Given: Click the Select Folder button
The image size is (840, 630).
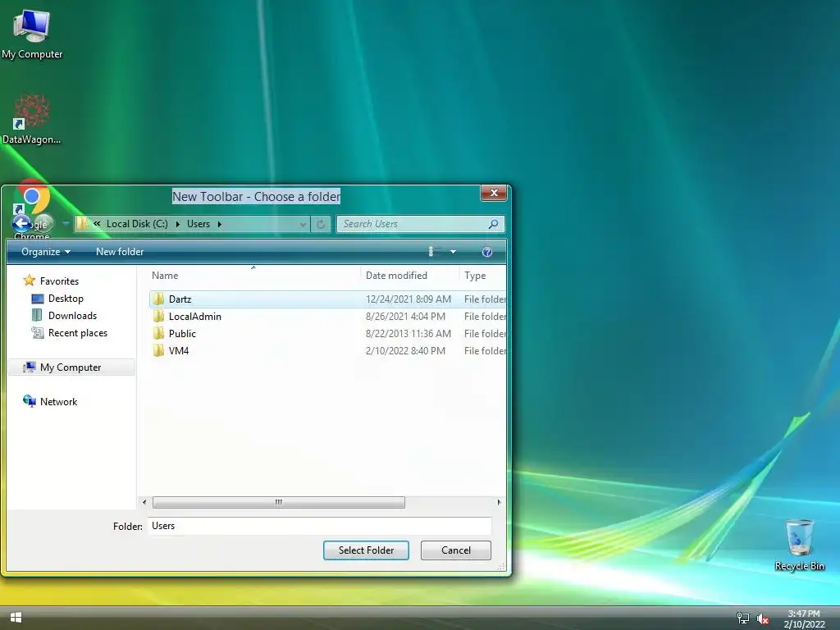Looking at the screenshot, I should click(x=366, y=550).
